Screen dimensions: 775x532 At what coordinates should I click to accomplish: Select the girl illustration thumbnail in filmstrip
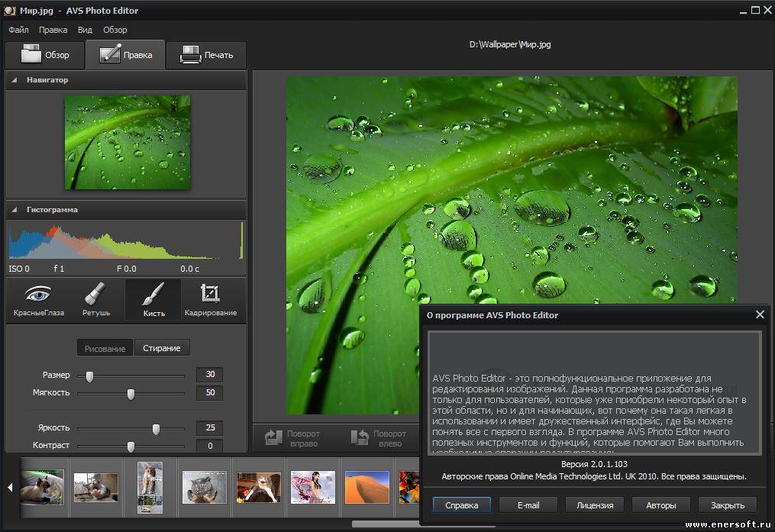(x=313, y=487)
